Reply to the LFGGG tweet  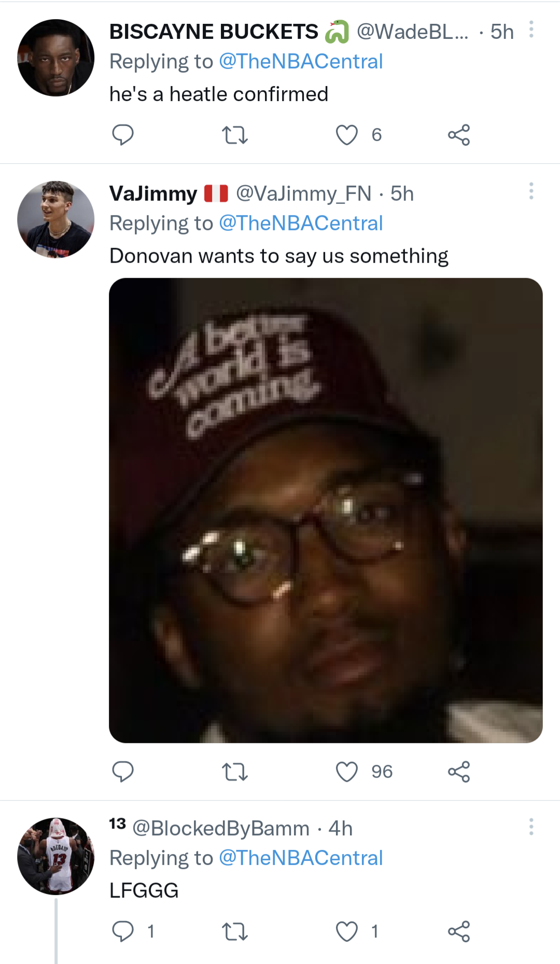point(123,931)
